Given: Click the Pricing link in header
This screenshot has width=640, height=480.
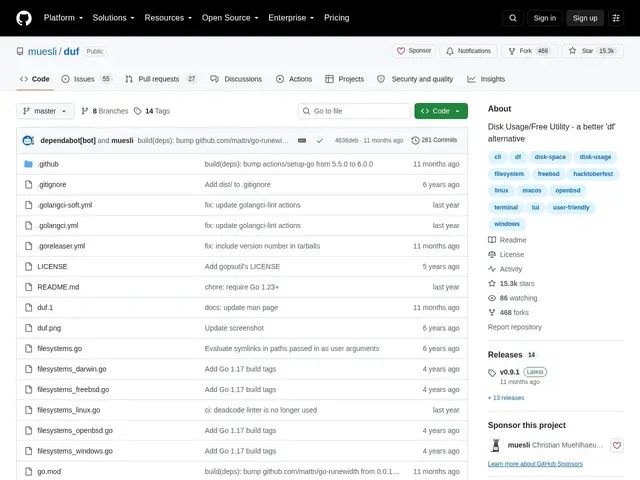Looking at the screenshot, I should [336, 18].
